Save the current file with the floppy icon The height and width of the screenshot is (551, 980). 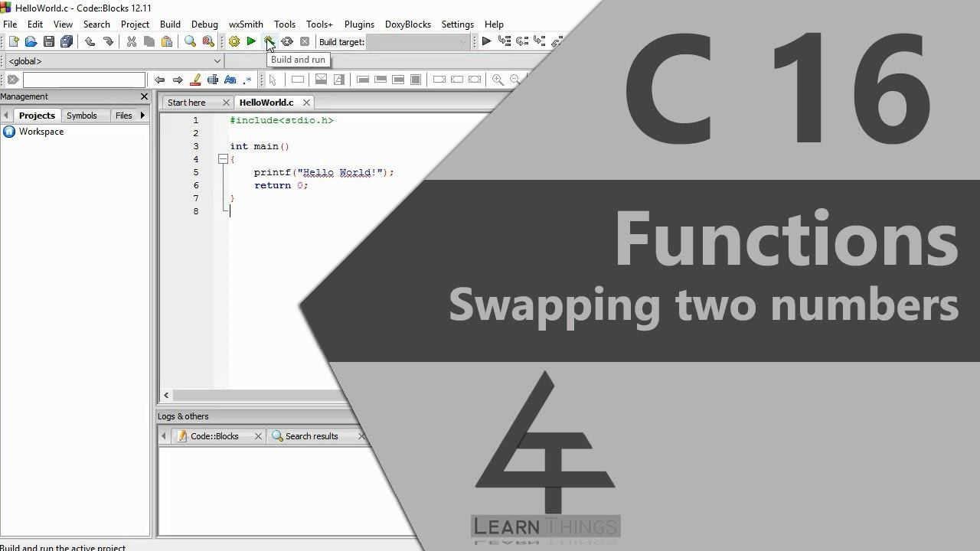pos(49,42)
